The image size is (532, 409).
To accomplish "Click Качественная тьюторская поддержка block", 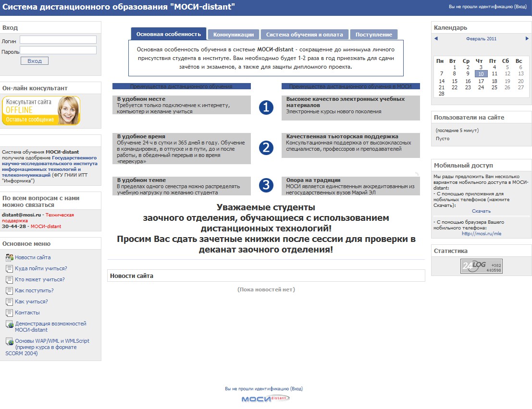I will 350,145.
